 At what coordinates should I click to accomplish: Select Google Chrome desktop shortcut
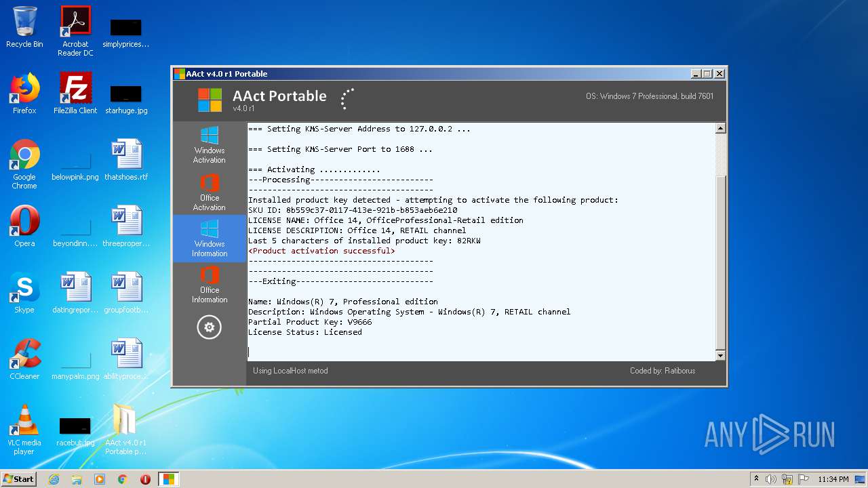click(x=24, y=164)
